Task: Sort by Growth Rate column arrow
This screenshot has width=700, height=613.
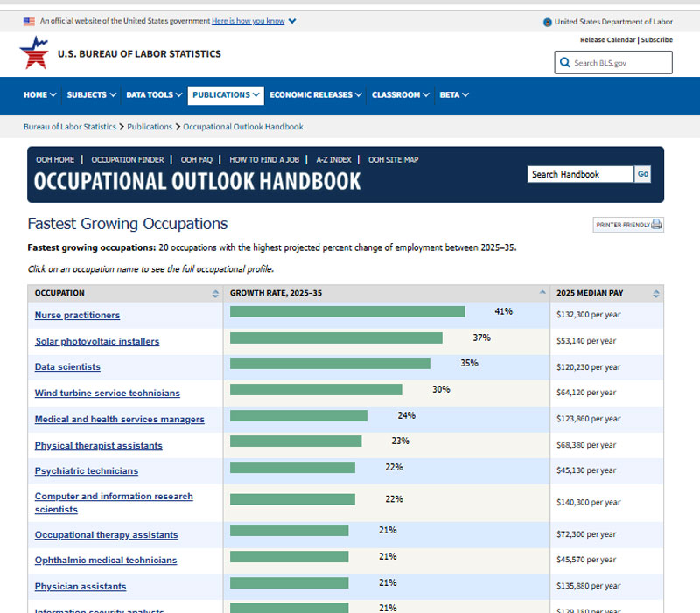Action: coord(542,292)
